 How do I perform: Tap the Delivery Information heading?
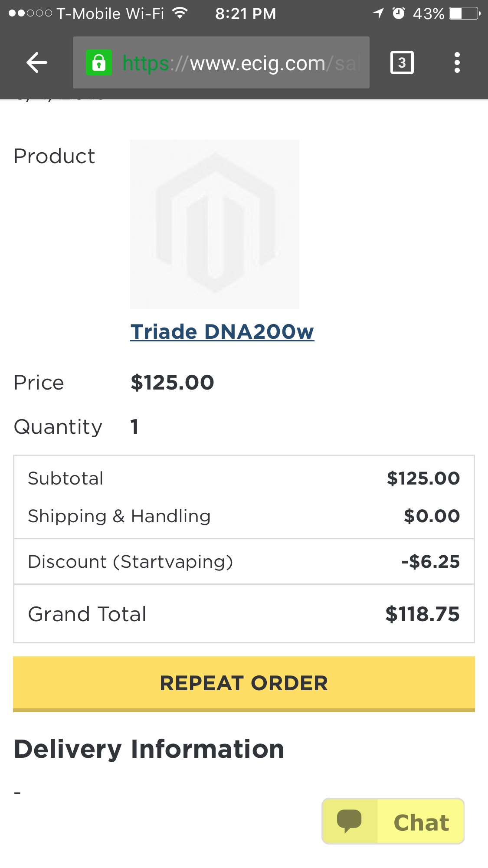point(149,749)
